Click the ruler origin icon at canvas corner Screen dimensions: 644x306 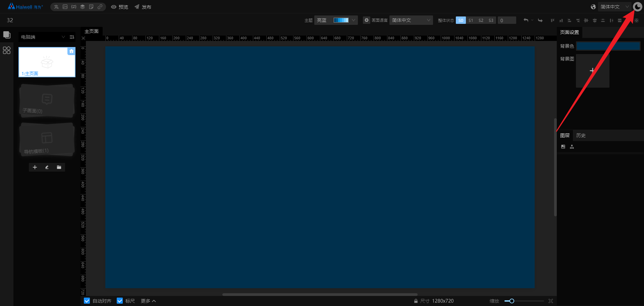[x=83, y=38]
